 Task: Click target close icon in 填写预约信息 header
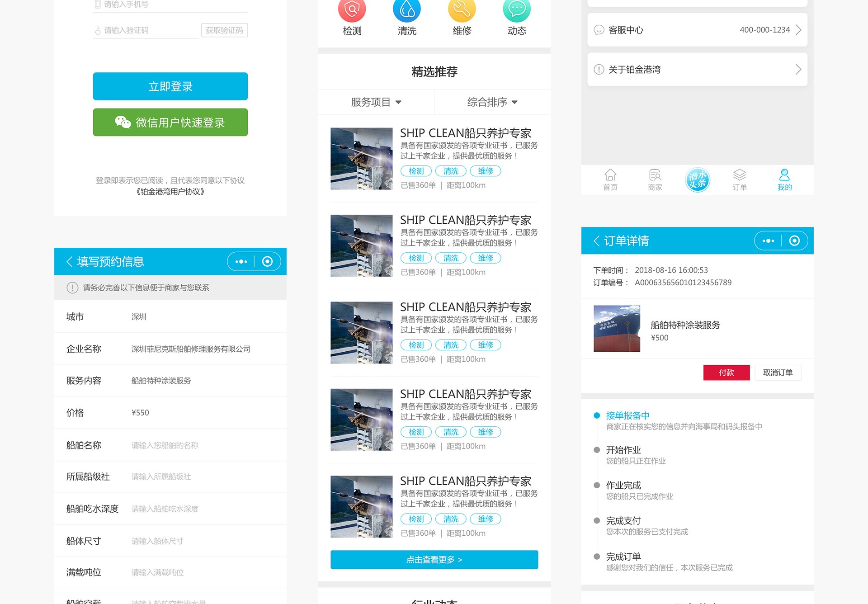tap(267, 262)
